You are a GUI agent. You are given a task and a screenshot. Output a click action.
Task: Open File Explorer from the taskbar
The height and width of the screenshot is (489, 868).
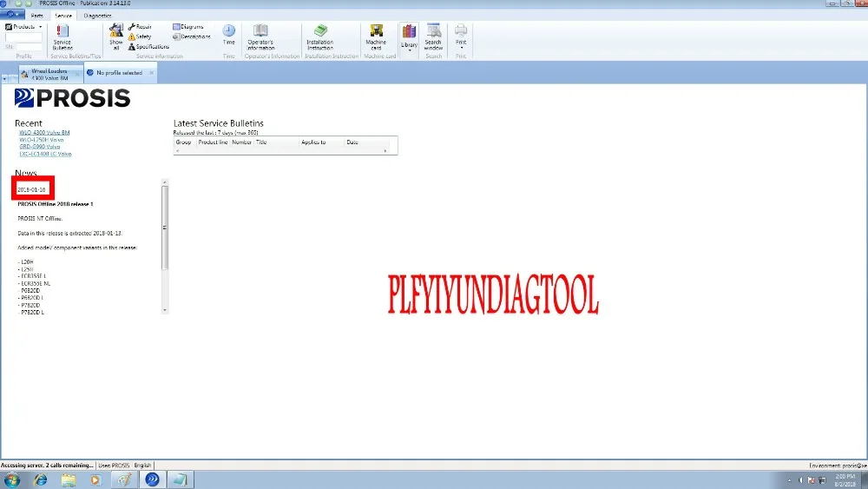pyautogui.click(x=68, y=479)
